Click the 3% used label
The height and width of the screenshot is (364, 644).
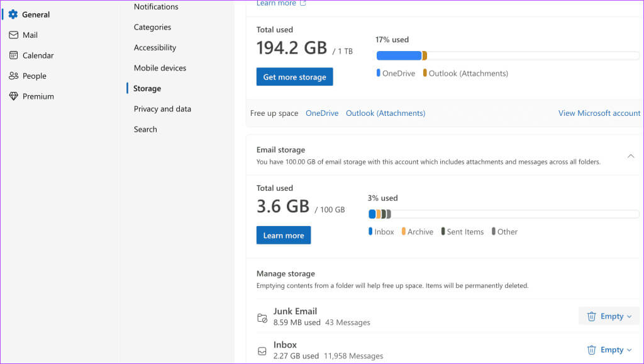pyautogui.click(x=383, y=198)
